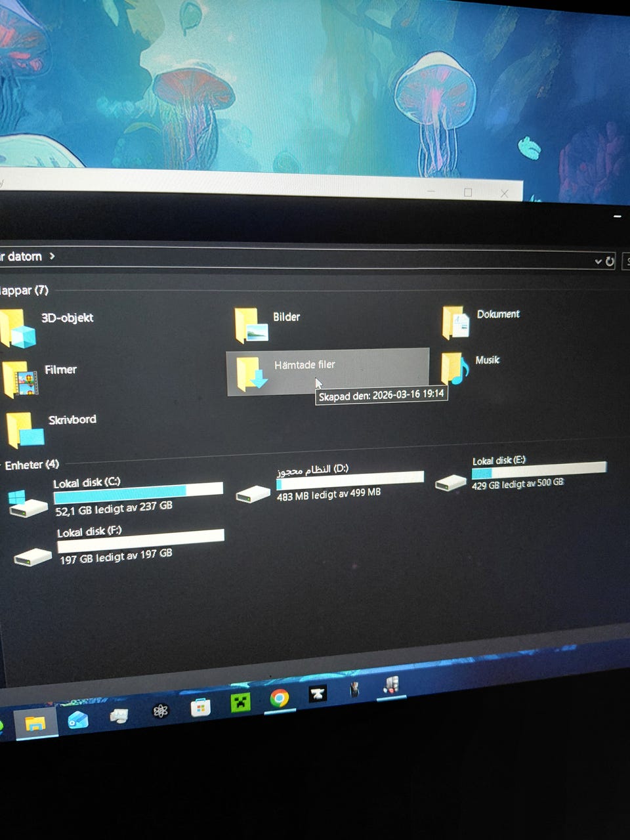630x840 pixels.
Task: Collapse the 'Enheter (4)' group header
Action: tap(31, 465)
